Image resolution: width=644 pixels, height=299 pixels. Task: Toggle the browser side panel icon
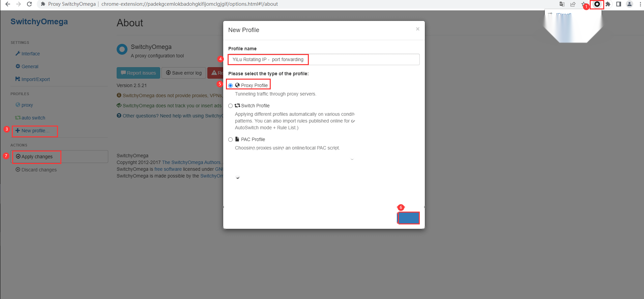coord(619,4)
